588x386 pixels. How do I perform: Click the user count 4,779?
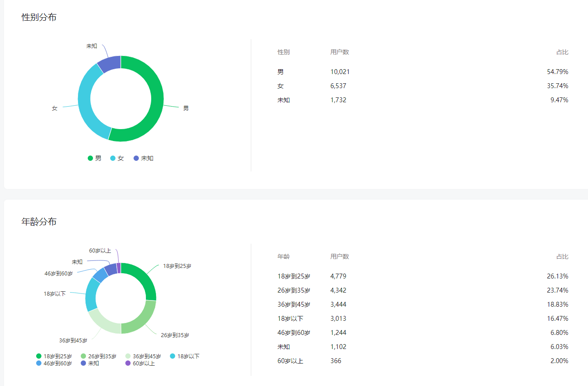click(x=338, y=276)
